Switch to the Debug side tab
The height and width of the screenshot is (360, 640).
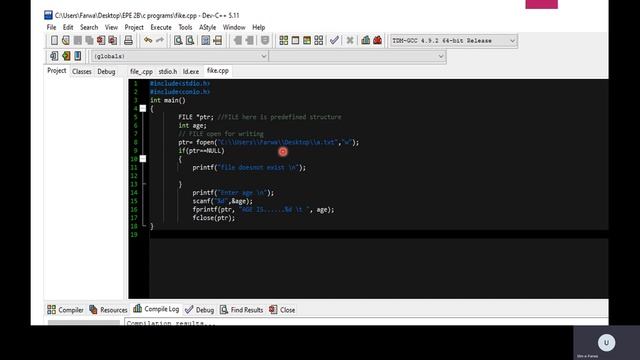(106, 71)
